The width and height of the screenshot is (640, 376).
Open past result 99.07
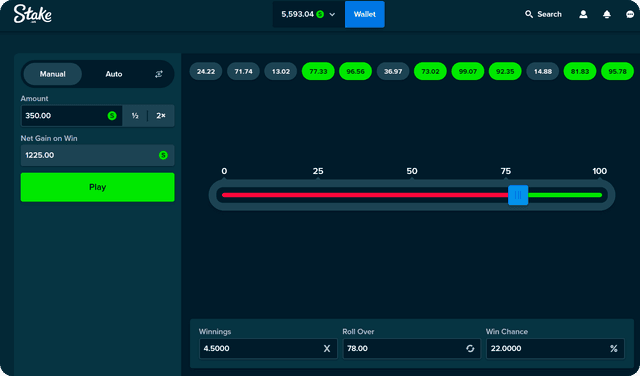coord(468,71)
